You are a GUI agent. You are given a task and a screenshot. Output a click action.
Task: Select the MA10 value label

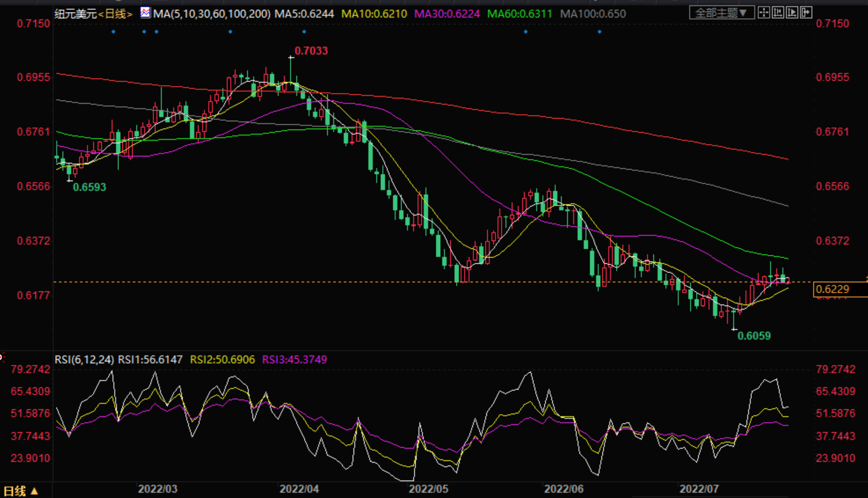click(374, 13)
